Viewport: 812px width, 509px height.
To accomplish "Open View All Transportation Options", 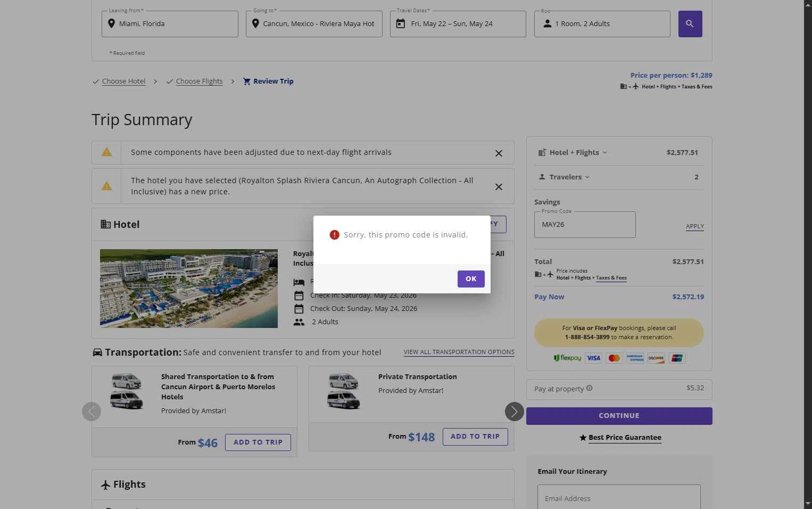I will click(459, 352).
